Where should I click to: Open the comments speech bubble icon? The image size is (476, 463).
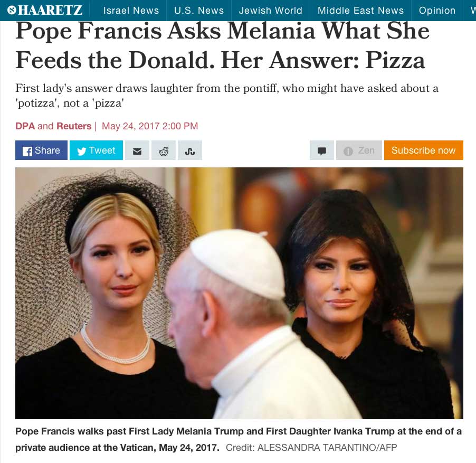pyautogui.click(x=322, y=150)
